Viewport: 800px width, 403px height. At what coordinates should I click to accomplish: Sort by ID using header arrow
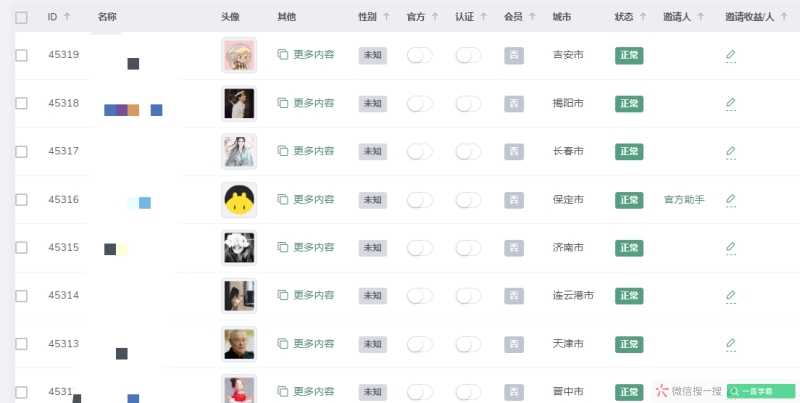tap(67, 17)
